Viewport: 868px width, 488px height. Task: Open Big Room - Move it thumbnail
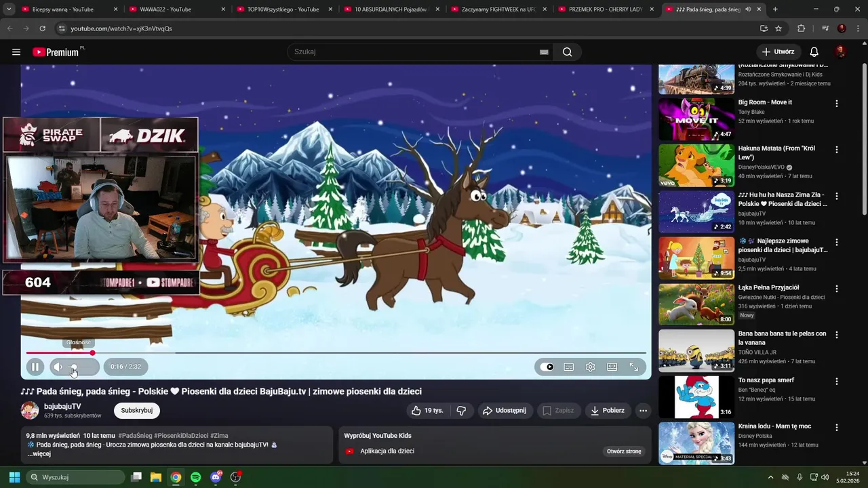click(696, 119)
